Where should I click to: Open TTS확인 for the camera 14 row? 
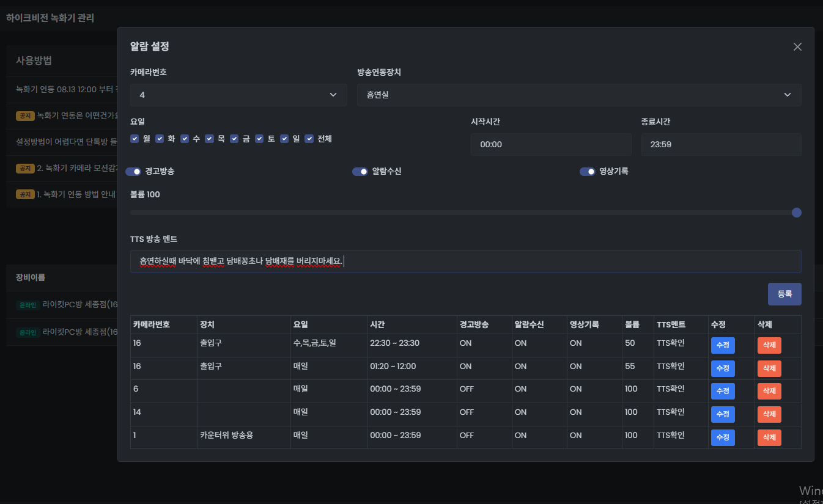tap(671, 412)
